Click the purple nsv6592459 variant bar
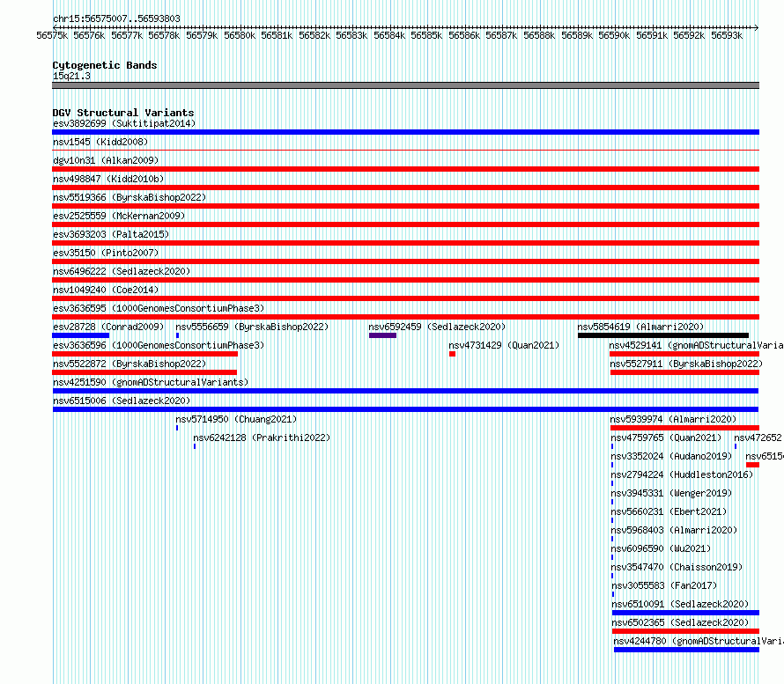Viewport: 784px width, 684px height. pyautogui.click(x=382, y=335)
